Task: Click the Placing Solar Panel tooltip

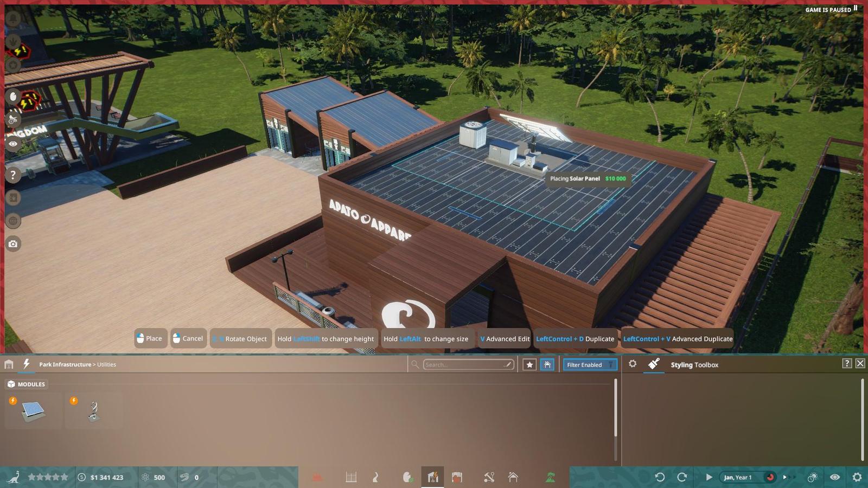Action: point(588,178)
